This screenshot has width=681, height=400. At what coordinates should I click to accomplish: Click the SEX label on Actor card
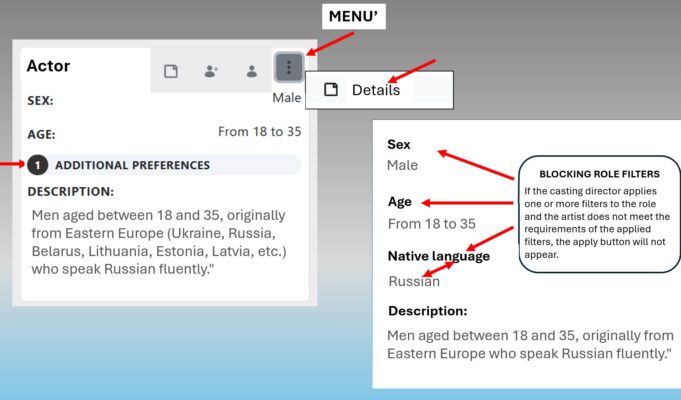pos(40,101)
